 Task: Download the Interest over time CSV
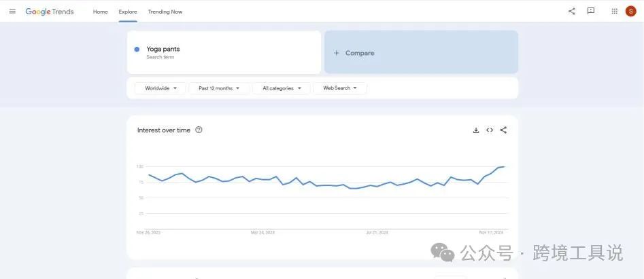[476, 130]
